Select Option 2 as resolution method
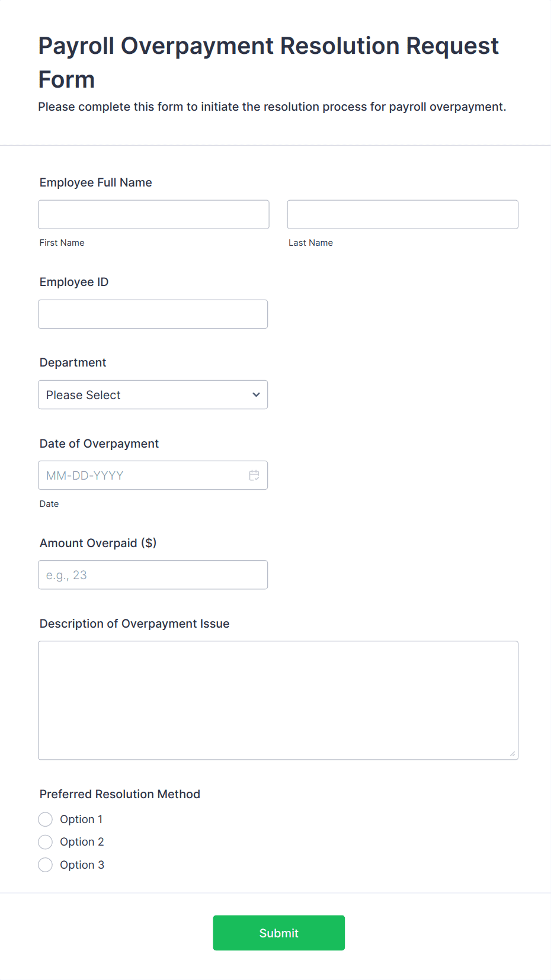This screenshot has height=980, width=551. (x=45, y=841)
